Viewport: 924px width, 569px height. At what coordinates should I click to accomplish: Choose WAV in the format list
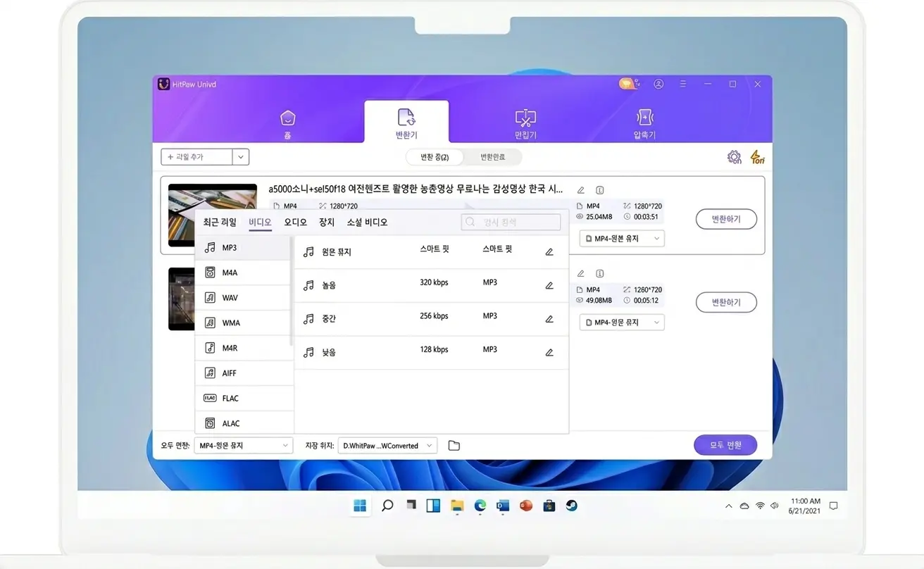tap(243, 298)
